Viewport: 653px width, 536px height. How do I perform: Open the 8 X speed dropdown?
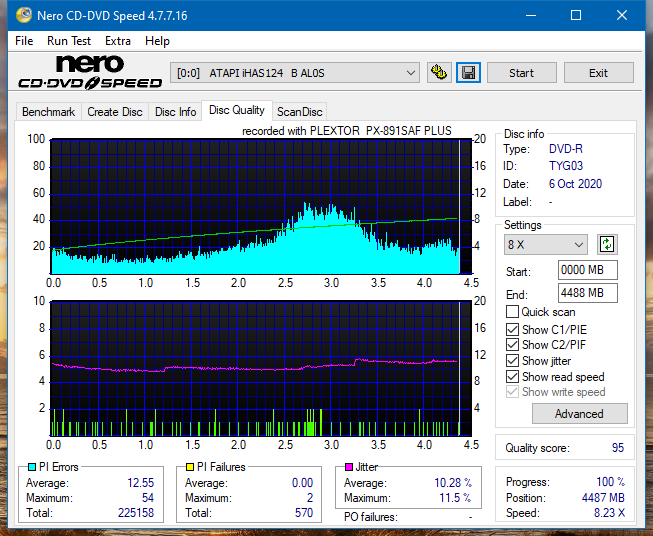[x=546, y=244]
